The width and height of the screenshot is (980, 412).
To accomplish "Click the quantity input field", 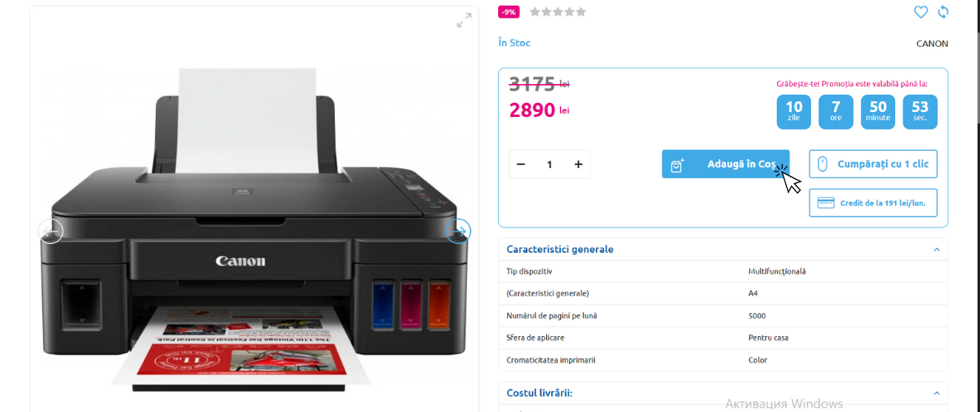I will [549, 164].
